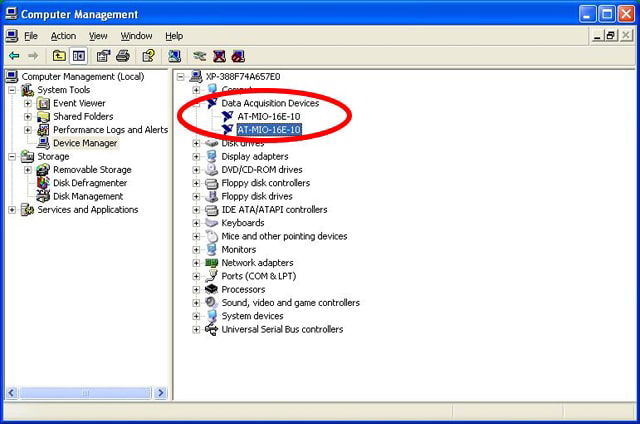Screen dimensions: 640x424
Task: Expand the Event Viewer node
Action: click(x=28, y=103)
